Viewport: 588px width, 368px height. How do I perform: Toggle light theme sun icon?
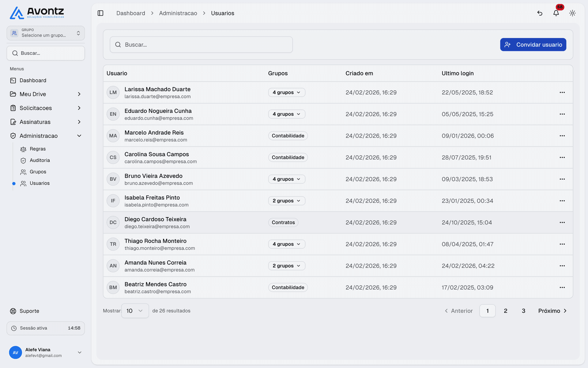click(572, 13)
